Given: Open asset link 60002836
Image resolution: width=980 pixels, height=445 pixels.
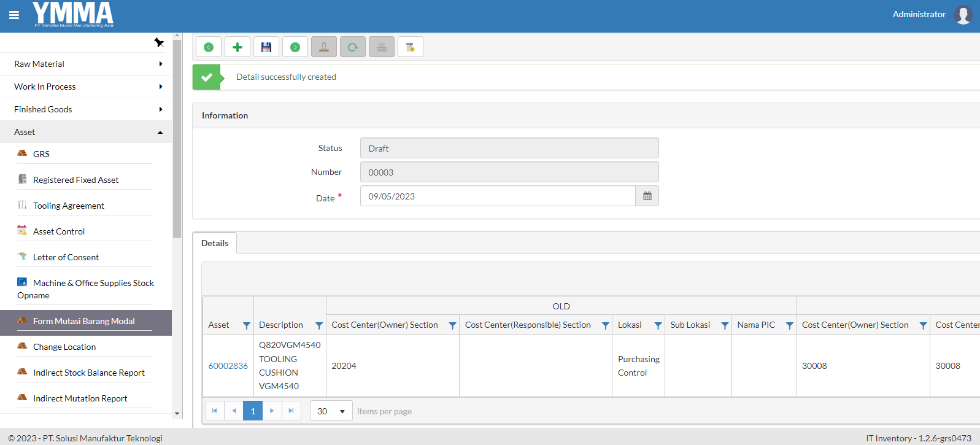Looking at the screenshot, I should coord(228,366).
